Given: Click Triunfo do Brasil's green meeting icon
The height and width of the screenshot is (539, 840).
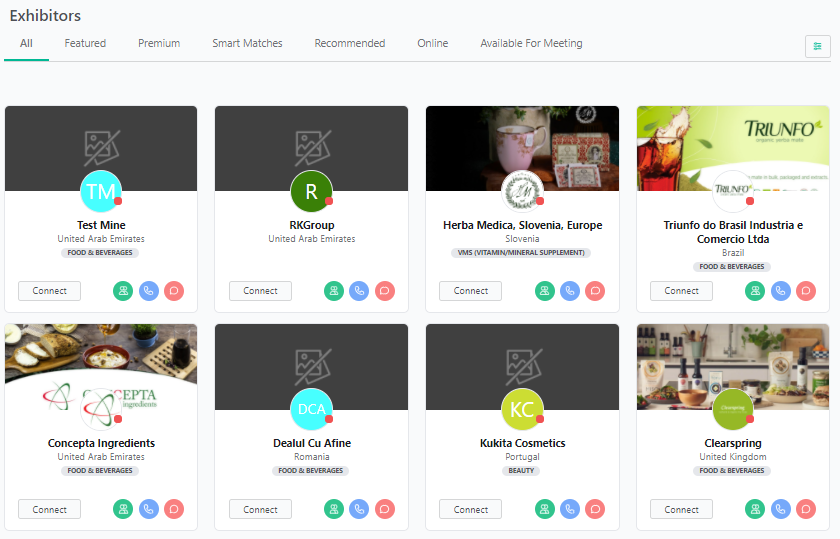Looking at the screenshot, I should (x=755, y=291).
